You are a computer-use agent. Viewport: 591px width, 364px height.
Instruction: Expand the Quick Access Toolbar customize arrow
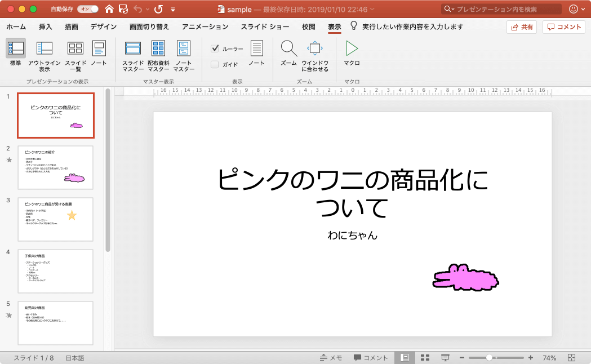[173, 10]
